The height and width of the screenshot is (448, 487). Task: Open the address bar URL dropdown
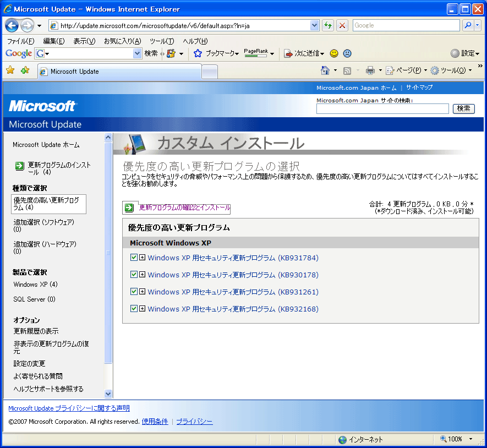[314, 25]
